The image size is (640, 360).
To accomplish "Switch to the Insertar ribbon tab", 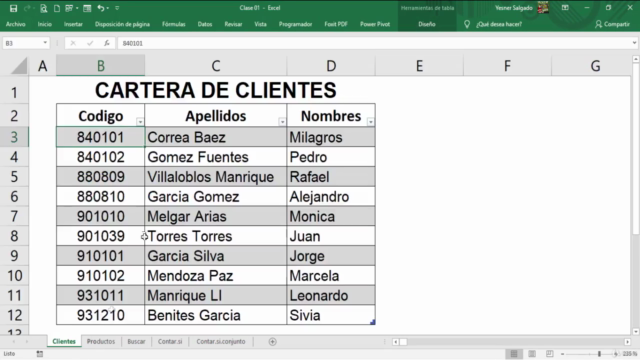I will (73, 24).
